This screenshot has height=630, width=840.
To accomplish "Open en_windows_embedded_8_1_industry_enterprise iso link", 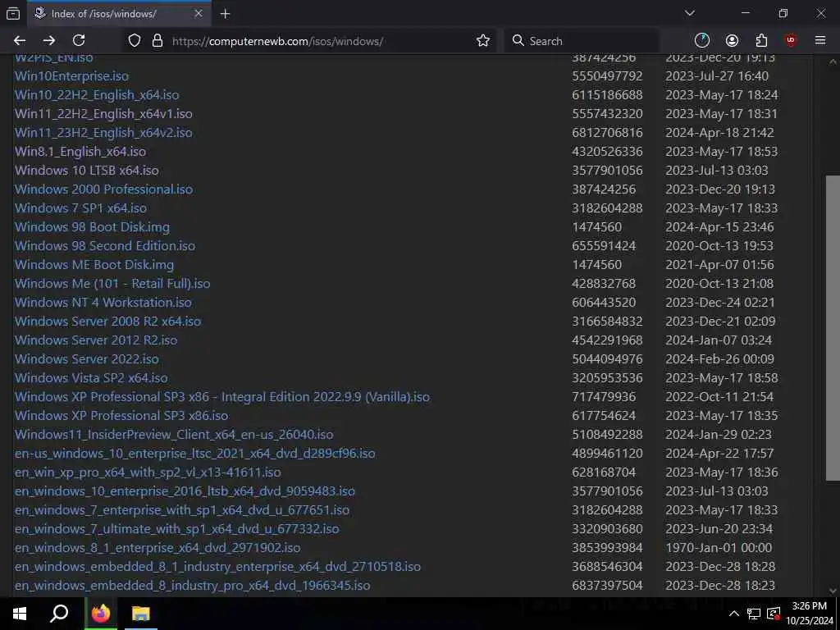I will [217, 567].
